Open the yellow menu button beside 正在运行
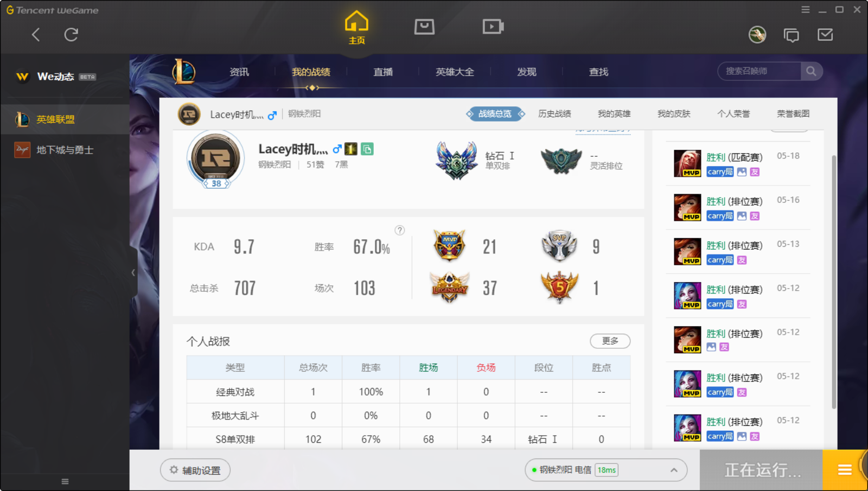This screenshot has width=868, height=491. click(x=845, y=470)
